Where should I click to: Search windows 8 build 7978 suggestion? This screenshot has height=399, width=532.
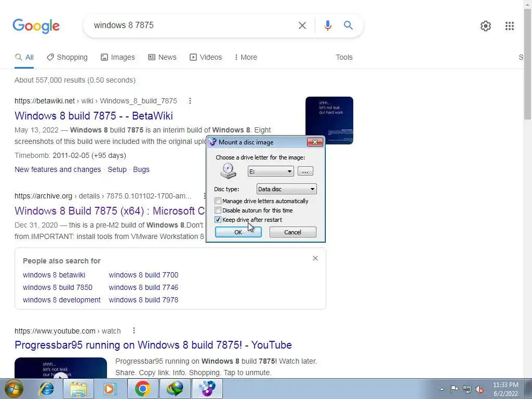point(143,300)
